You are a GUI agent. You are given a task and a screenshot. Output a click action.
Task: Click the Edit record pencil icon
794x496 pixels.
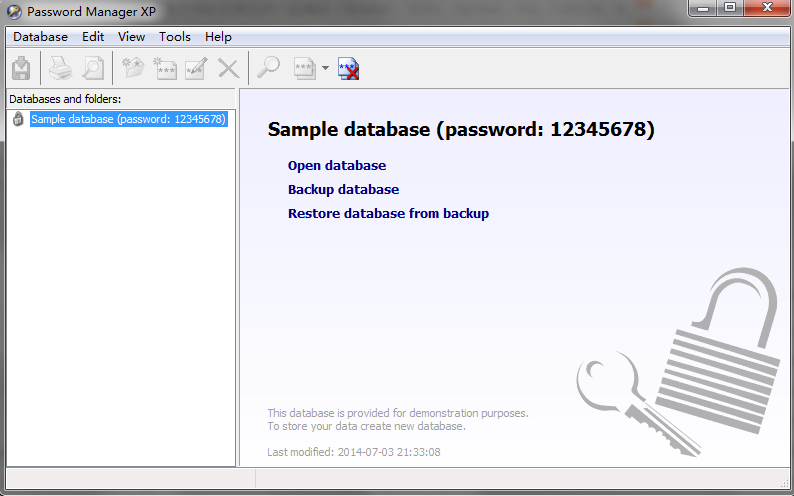coord(196,68)
